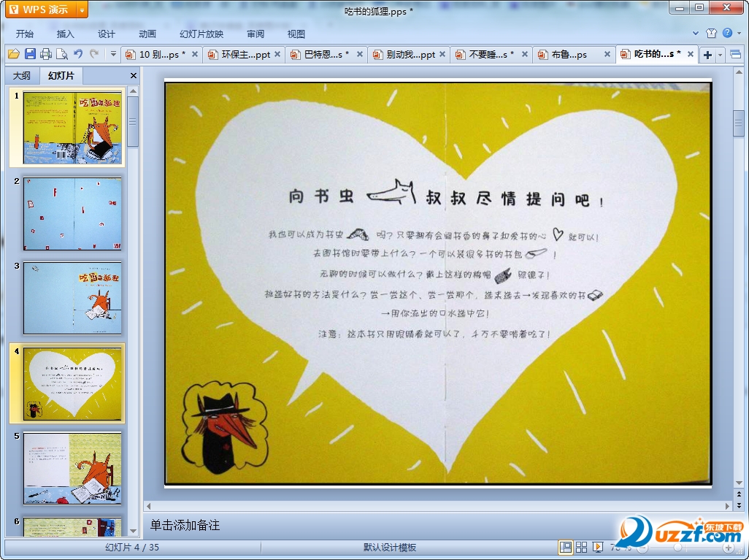Zoom in with the plus button
Viewport: 749px width, 560px height.
coord(728,548)
